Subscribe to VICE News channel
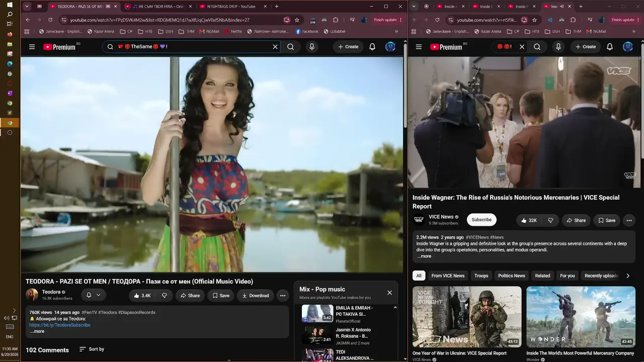This screenshot has height=362, width=644. pos(481,220)
